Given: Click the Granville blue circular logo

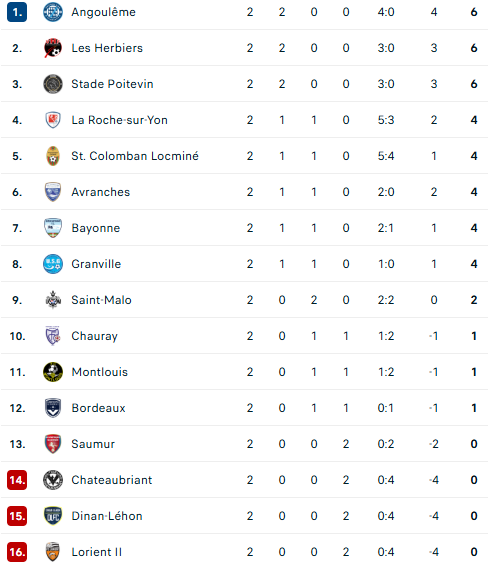Looking at the screenshot, I should click(x=53, y=264).
